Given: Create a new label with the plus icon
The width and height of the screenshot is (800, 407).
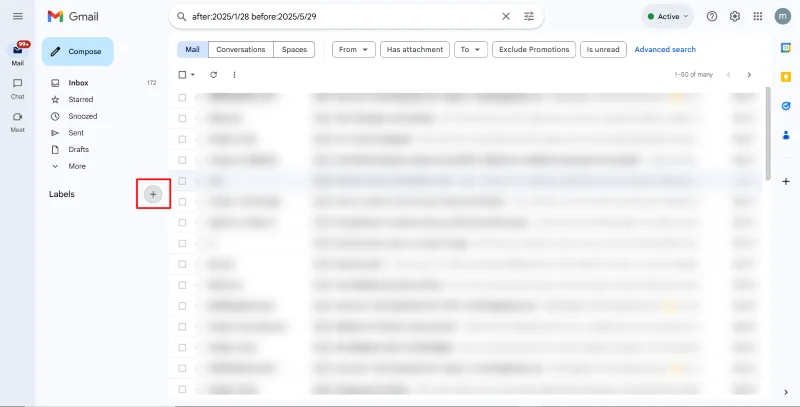Looking at the screenshot, I should pyautogui.click(x=153, y=194).
